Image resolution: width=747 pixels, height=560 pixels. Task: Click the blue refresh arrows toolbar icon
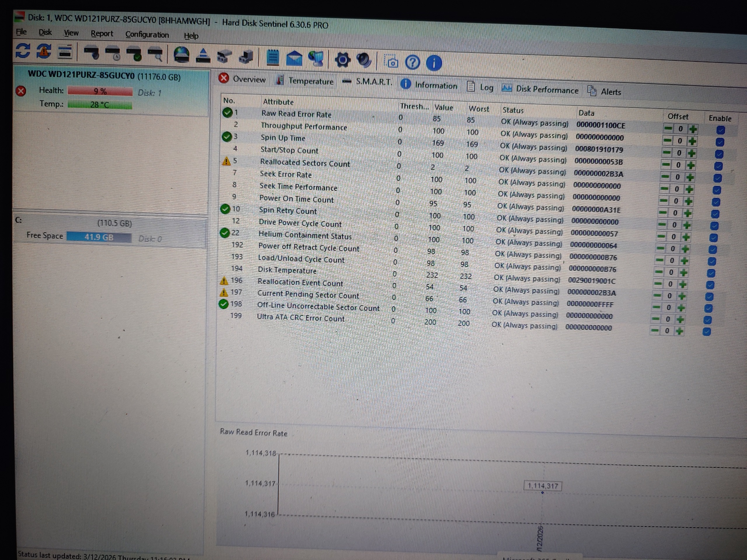(x=23, y=51)
